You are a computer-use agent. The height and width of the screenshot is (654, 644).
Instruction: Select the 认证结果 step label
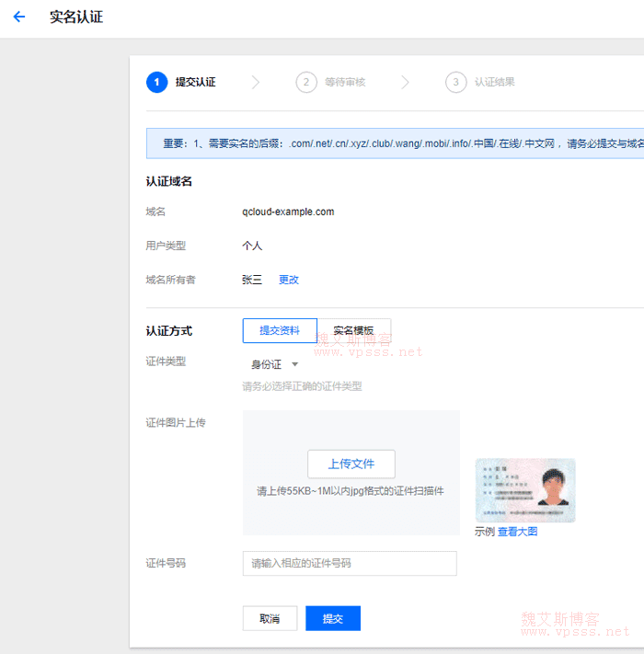tap(494, 82)
